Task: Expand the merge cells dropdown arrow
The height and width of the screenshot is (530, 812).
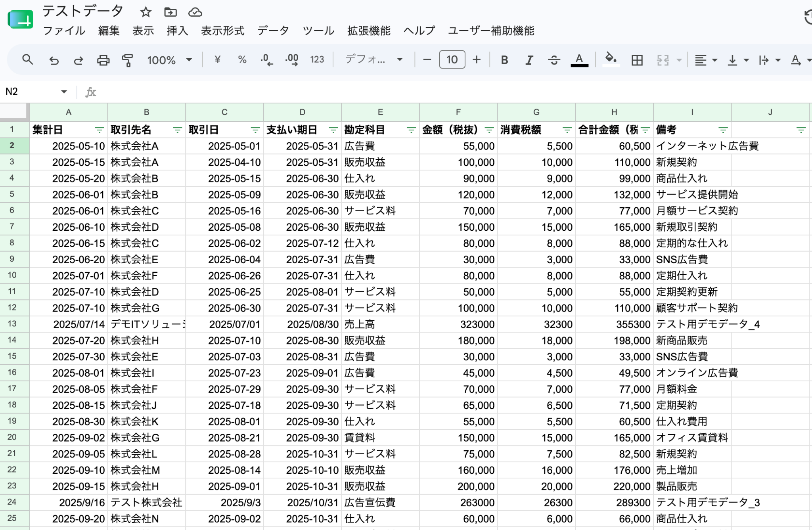Action: pos(679,60)
